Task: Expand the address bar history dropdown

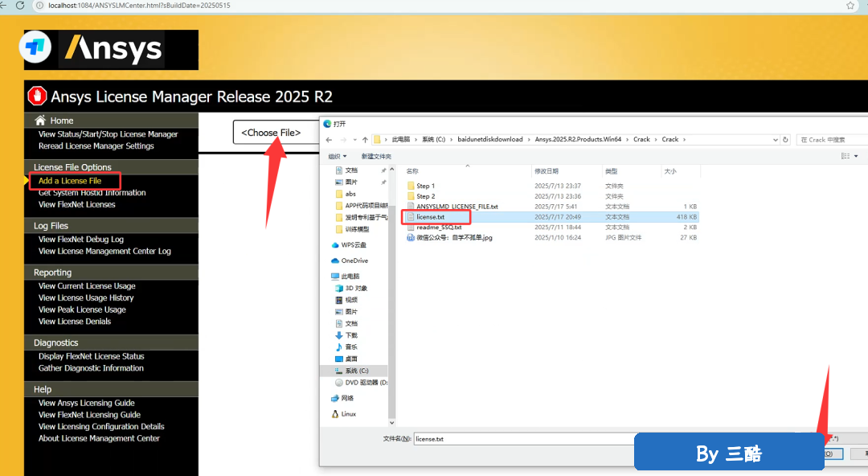Action: (x=775, y=140)
